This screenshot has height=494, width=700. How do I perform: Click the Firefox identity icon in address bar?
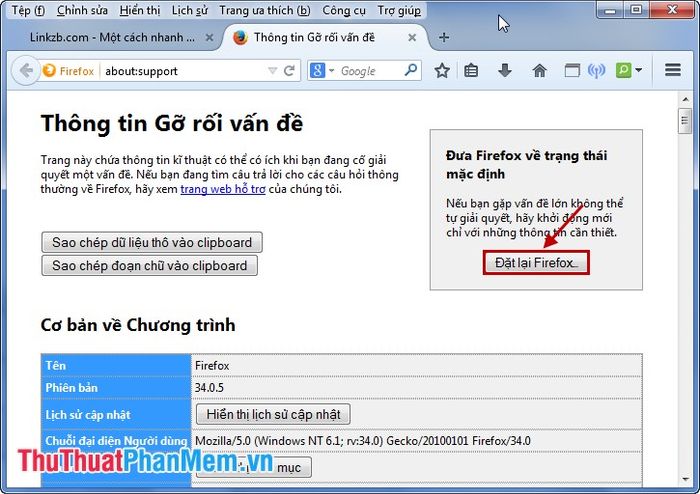pos(68,71)
